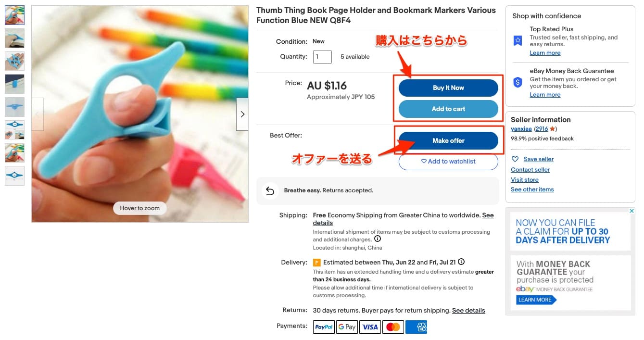Click Add to watchlist button
The image size is (644, 340).
[x=448, y=162]
